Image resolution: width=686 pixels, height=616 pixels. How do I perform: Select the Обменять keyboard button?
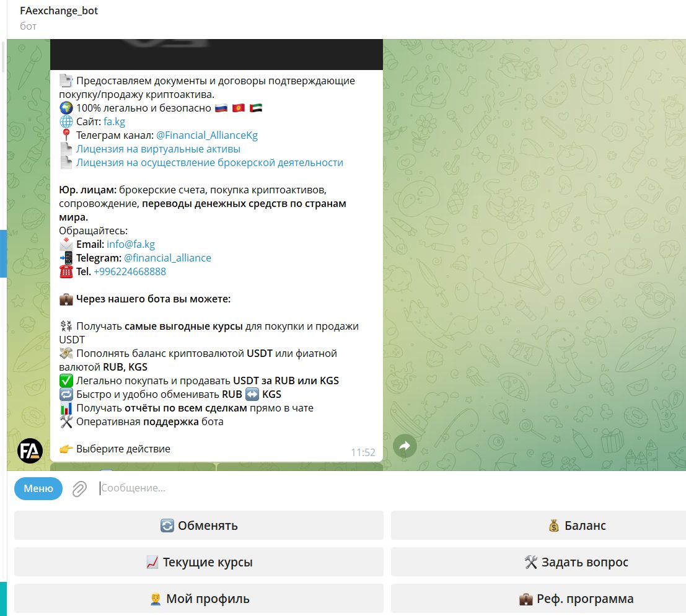coord(199,525)
